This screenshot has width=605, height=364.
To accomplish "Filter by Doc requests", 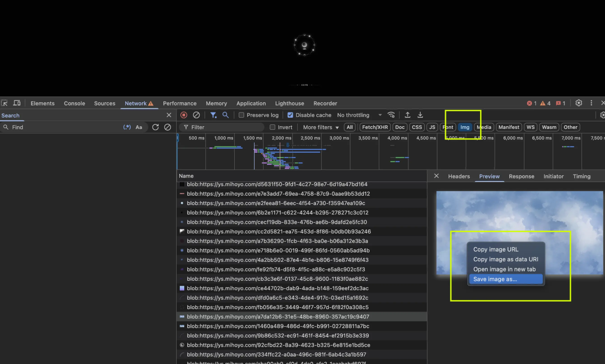I will [400, 127].
